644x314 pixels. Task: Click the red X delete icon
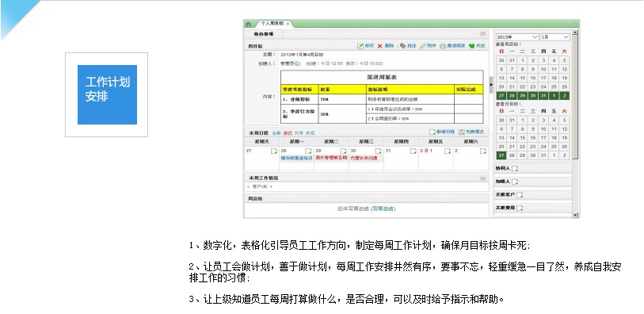point(380,46)
